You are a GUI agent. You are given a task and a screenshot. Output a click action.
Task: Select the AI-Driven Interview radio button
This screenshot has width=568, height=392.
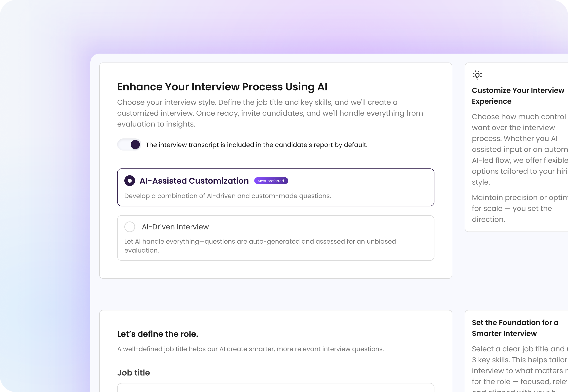pyautogui.click(x=130, y=227)
